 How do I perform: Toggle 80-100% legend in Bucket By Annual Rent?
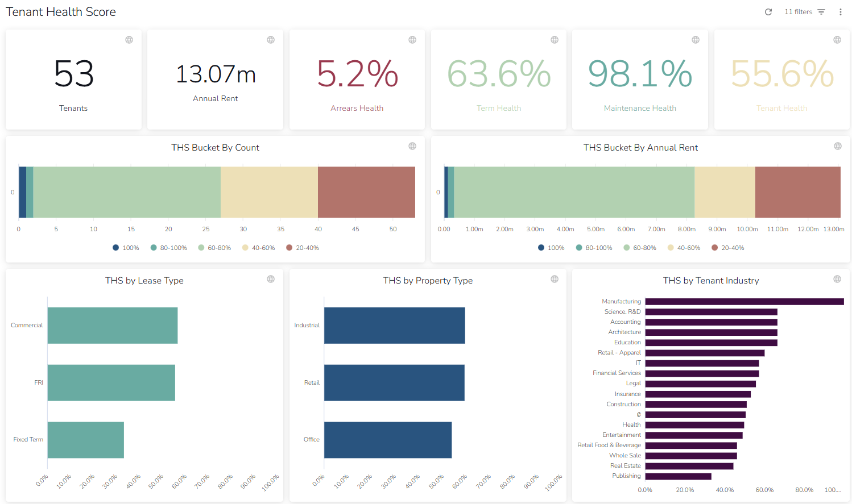(594, 248)
